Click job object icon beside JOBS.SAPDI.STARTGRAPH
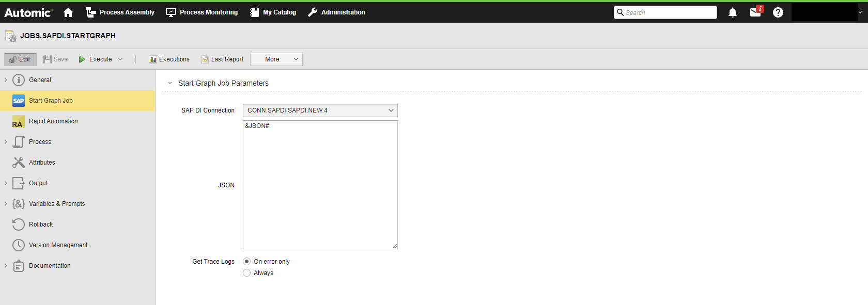 pos(10,36)
